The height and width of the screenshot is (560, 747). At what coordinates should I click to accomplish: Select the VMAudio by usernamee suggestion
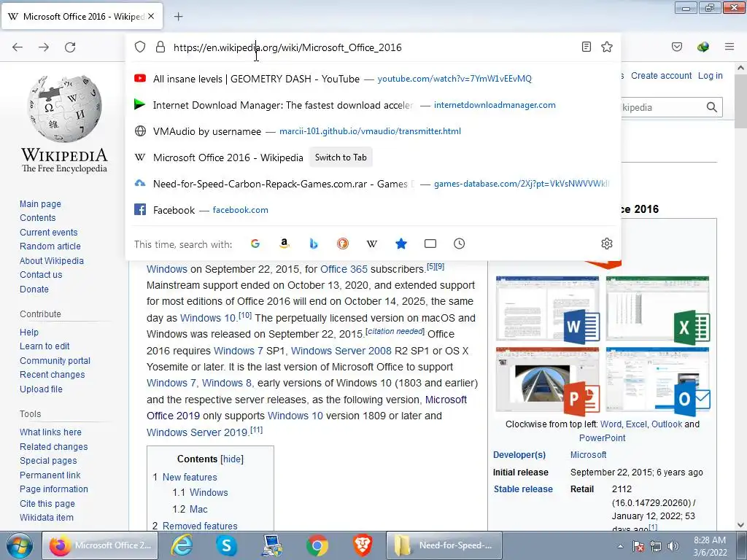click(x=373, y=131)
